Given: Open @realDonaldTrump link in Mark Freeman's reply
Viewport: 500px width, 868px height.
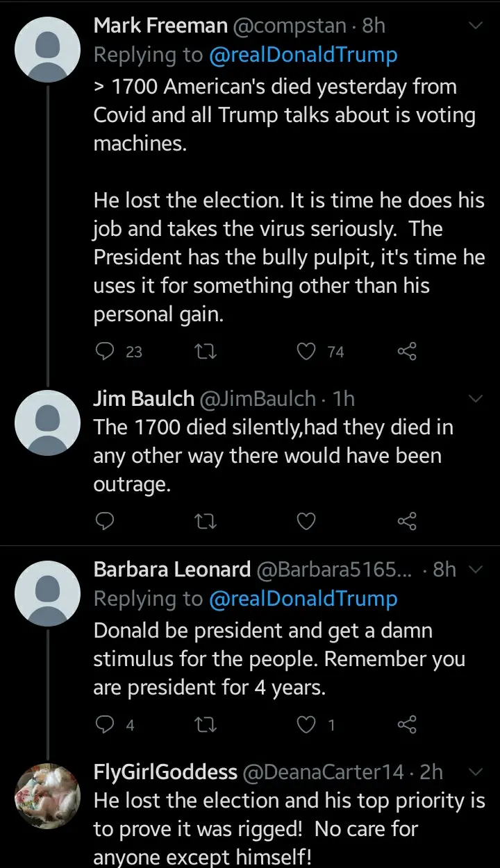Looking at the screenshot, I should (x=303, y=55).
